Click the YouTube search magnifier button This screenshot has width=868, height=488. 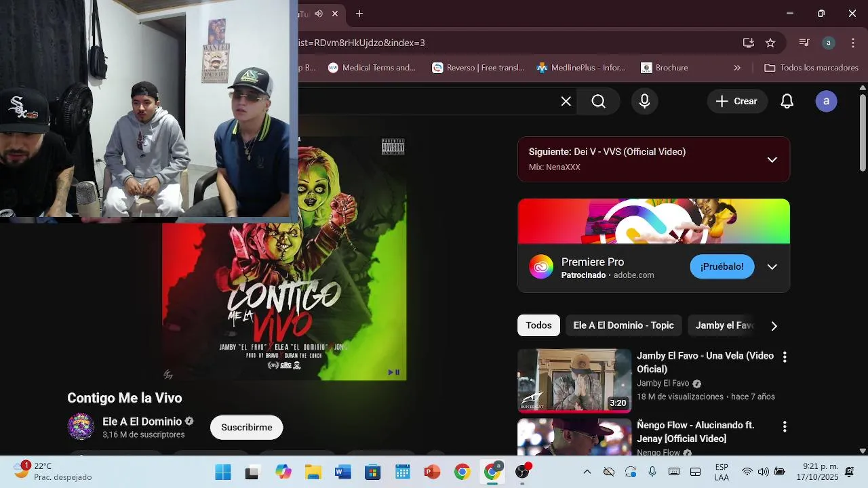598,101
